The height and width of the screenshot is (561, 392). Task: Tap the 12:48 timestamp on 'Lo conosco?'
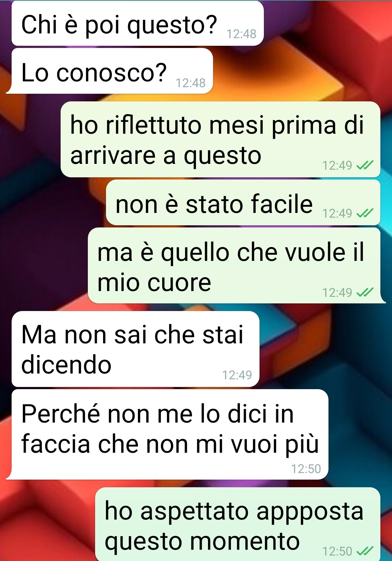[x=191, y=83]
